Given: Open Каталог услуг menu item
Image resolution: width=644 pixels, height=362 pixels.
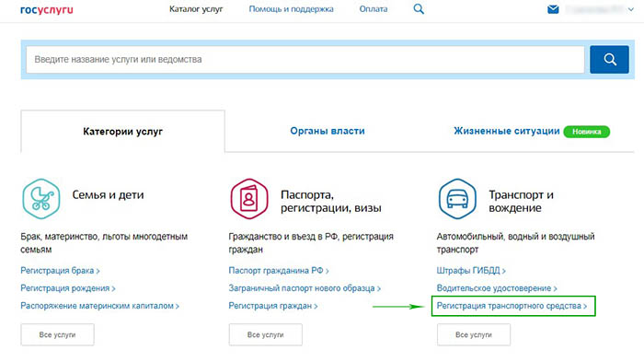Looking at the screenshot, I should pos(196,9).
